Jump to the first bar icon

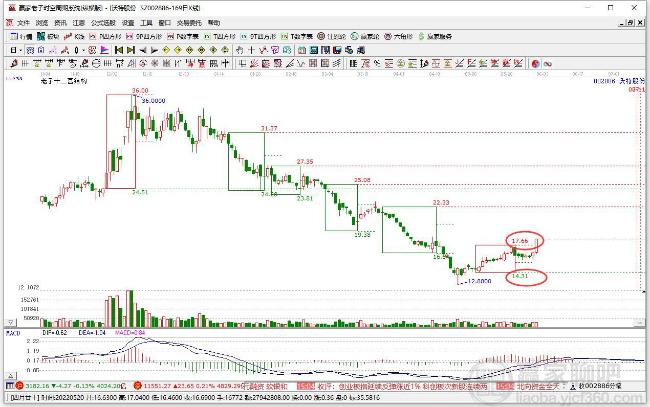pos(119,50)
